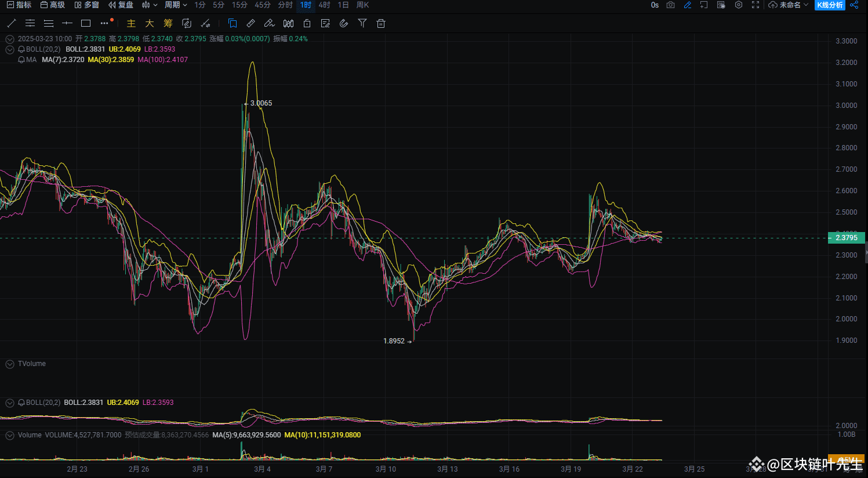This screenshot has height=478, width=868.
Task: Click the 2.3795 current price label
Action: pyautogui.click(x=846, y=238)
